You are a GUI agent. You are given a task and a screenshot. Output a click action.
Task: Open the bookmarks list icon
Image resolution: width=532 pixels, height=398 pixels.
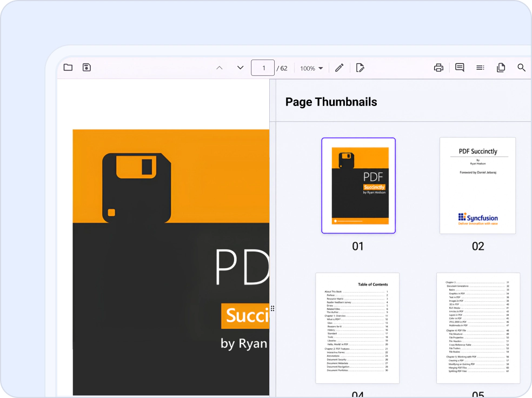(x=480, y=68)
